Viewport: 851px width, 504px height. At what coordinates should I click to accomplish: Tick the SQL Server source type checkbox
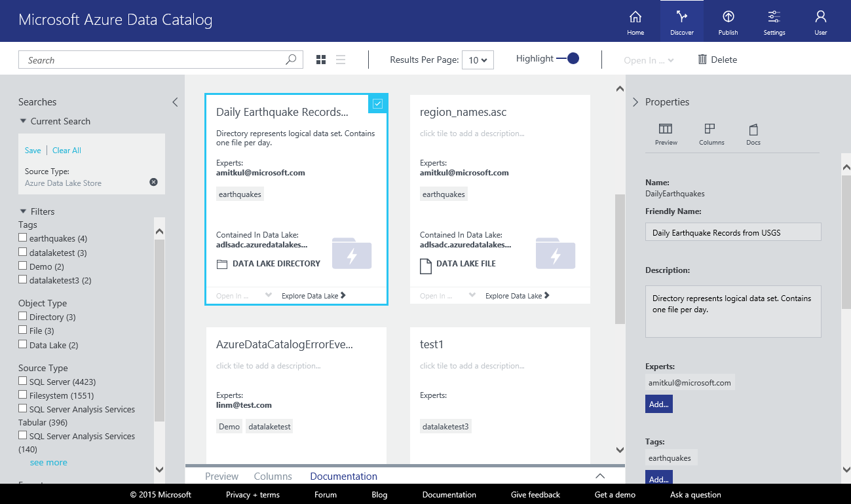coord(23,381)
